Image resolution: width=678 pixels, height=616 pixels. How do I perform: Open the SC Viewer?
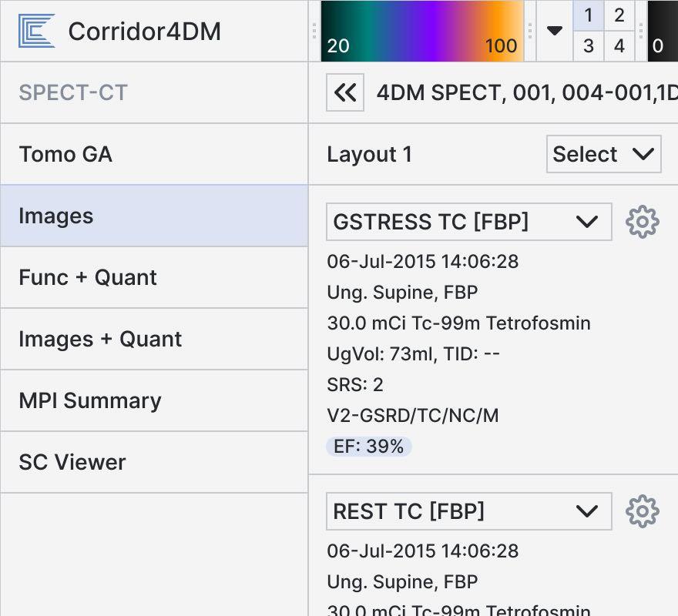point(154,462)
